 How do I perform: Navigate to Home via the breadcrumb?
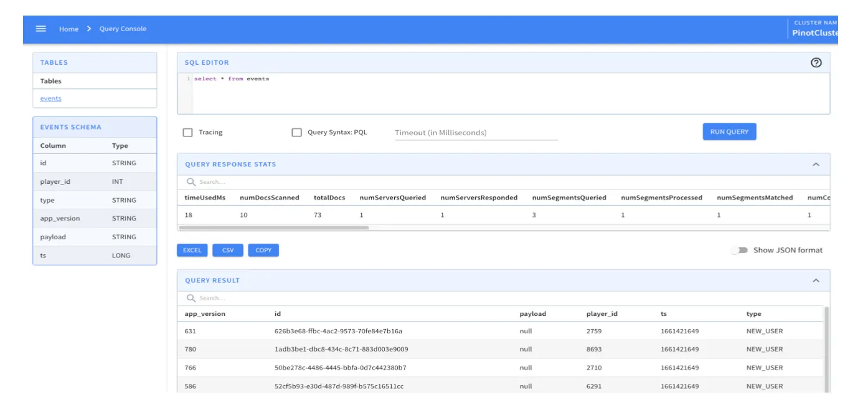68,28
